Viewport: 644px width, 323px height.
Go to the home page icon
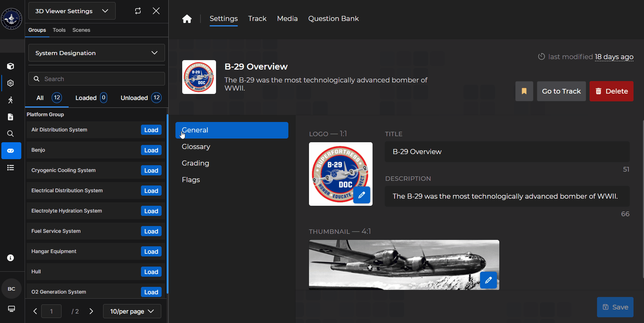click(187, 19)
